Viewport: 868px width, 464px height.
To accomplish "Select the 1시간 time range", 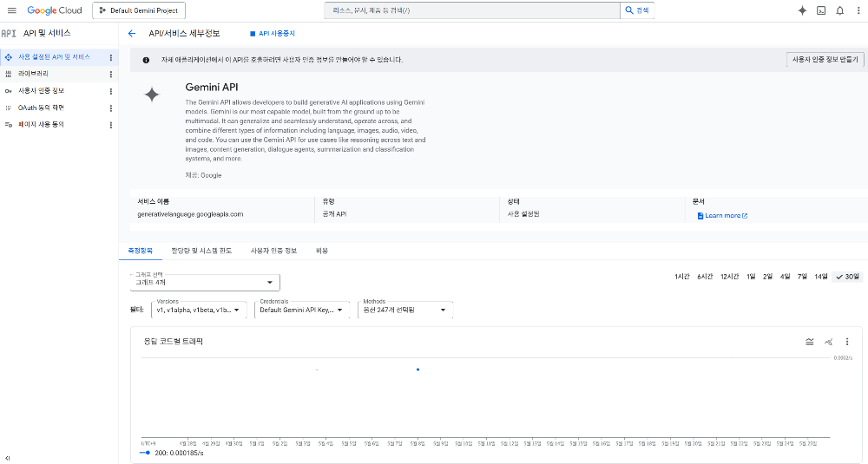I will [x=682, y=277].
